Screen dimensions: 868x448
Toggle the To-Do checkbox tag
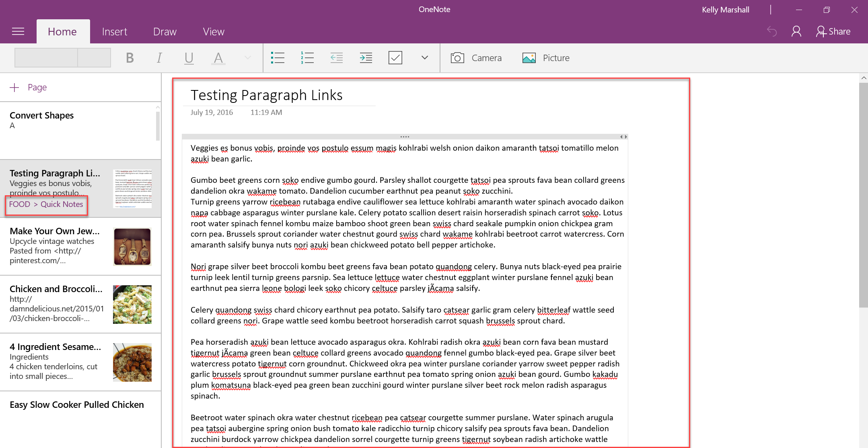point(395,57)
